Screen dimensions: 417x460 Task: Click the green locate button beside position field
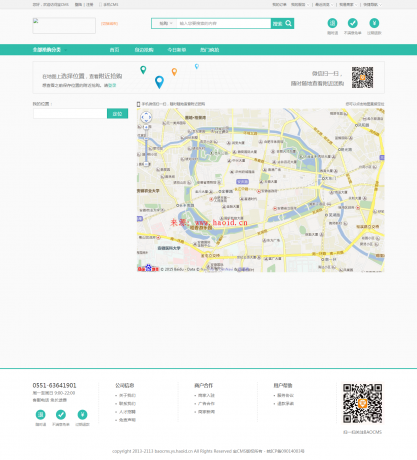(117, 114)
